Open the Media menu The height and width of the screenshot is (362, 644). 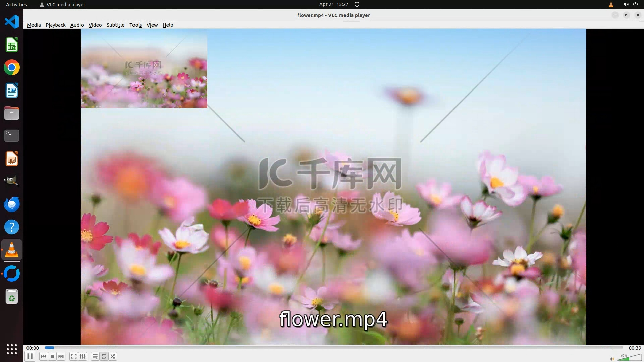[34, 25]
